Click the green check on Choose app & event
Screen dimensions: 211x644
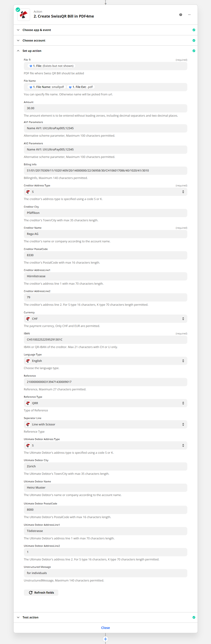[x=194, y=30]
